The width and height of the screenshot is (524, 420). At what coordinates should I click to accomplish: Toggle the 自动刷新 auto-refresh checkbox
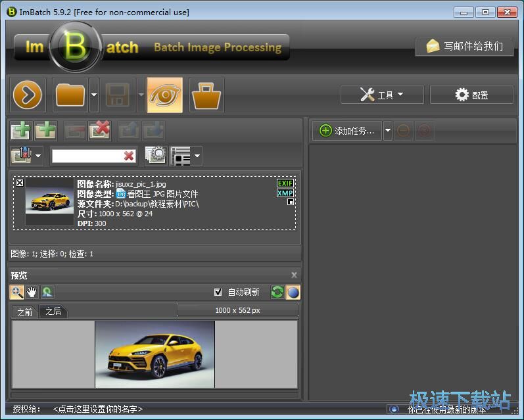(x=218, y=292)
